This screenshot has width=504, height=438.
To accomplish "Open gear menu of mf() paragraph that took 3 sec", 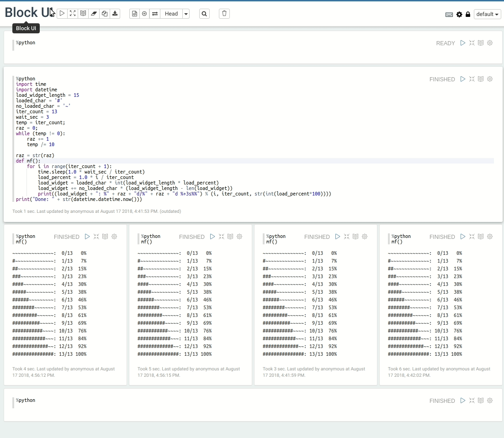I will click(365, 237).
